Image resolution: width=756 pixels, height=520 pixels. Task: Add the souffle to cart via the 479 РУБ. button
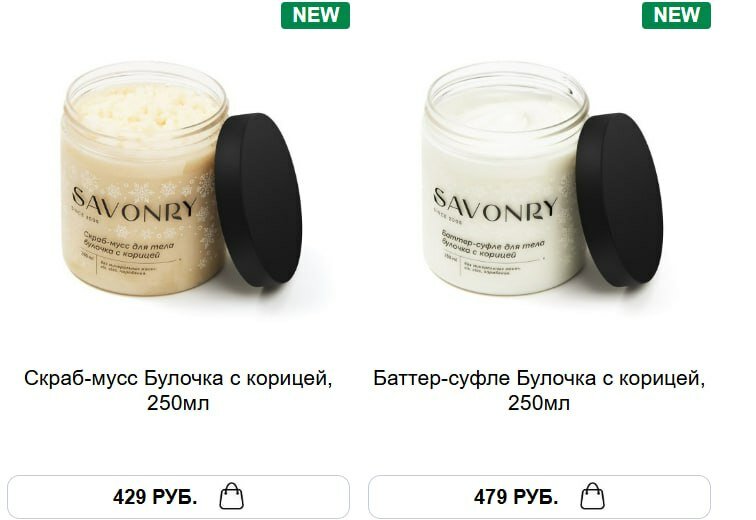(539, 496)
